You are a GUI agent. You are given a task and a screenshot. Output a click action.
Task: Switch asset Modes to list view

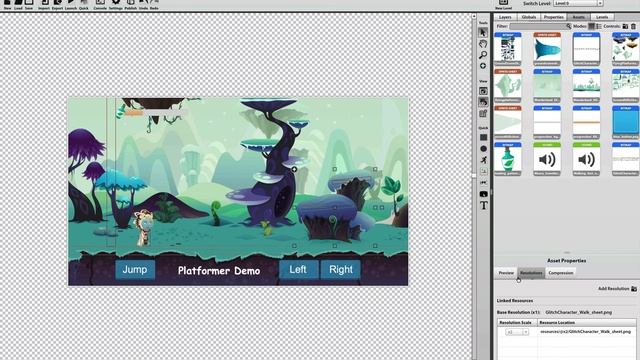[599, 26]
